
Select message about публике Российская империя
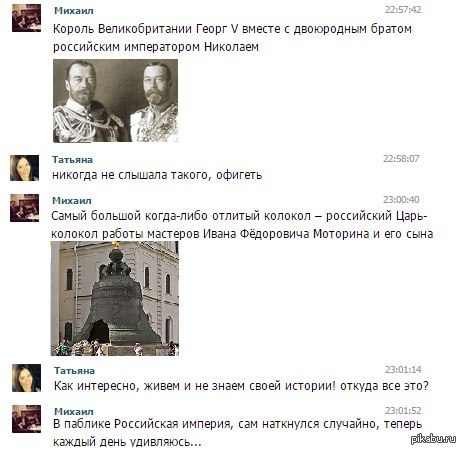(238, 433)
